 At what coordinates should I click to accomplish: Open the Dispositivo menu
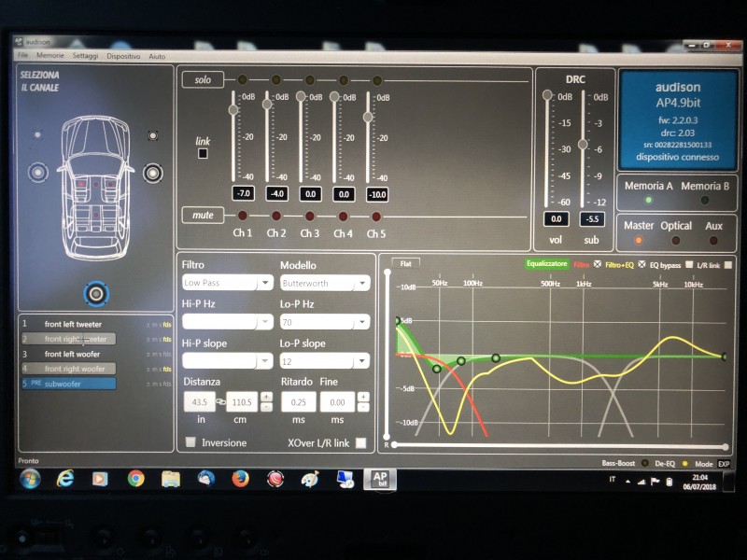point(123,56)
